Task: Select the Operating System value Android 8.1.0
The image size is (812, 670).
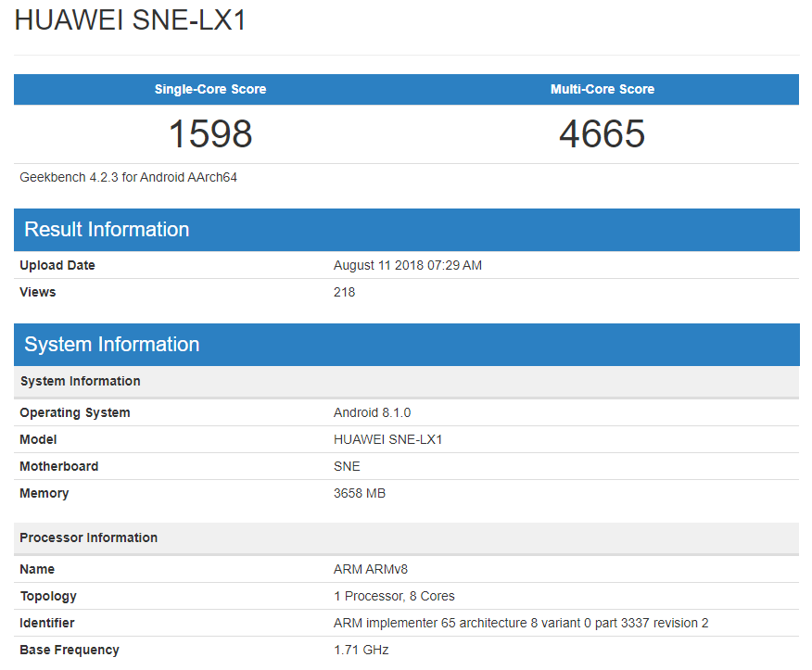Action: (372, 412)
